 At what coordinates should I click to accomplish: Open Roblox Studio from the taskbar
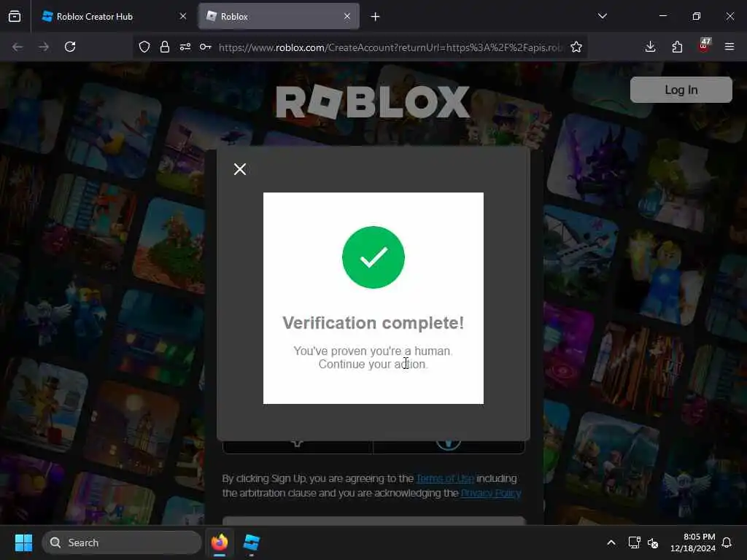tap(251, 542)
